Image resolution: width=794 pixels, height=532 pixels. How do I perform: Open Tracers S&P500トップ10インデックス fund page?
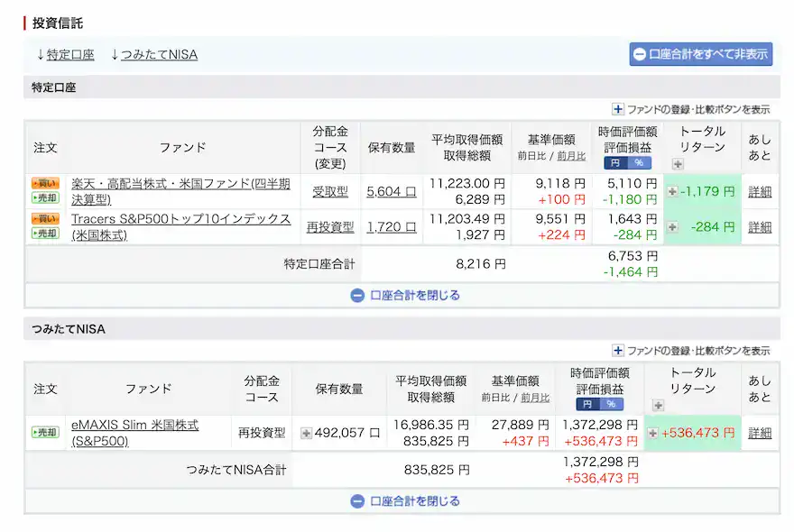[x=180, y=226]
